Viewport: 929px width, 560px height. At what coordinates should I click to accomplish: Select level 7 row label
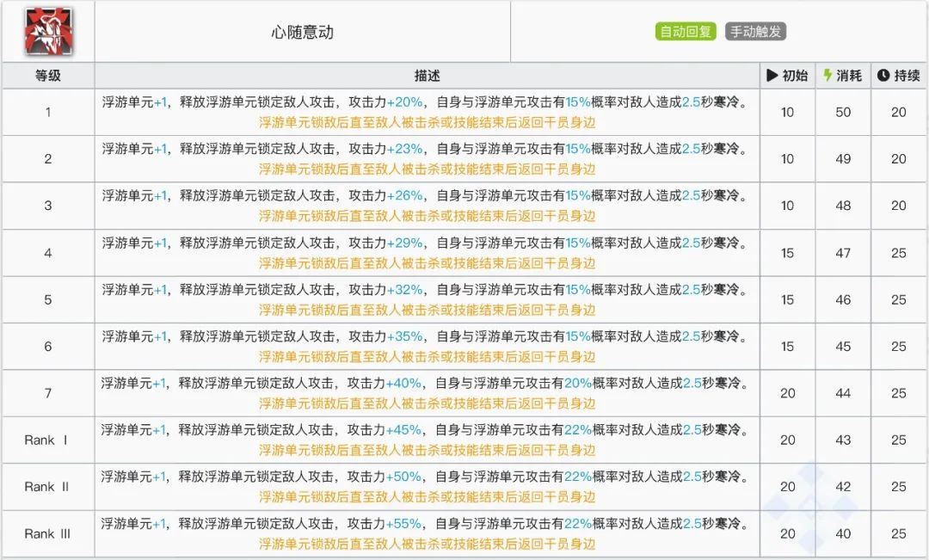click(48, 393)
